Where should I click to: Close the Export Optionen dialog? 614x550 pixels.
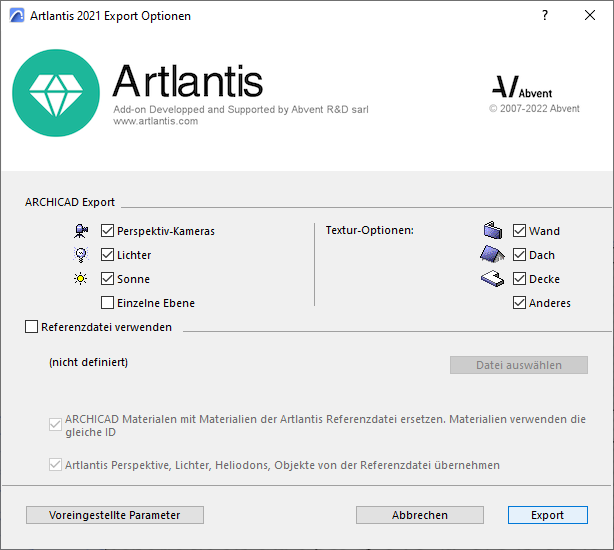point(590,15)
